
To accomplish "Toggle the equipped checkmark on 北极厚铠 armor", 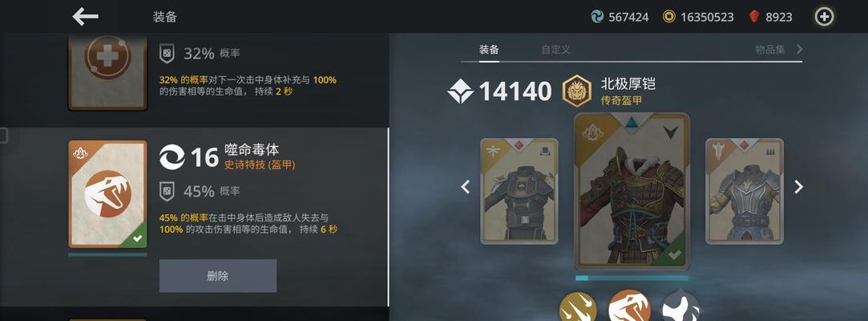I will pyautogui.click(x=674, y=255).
